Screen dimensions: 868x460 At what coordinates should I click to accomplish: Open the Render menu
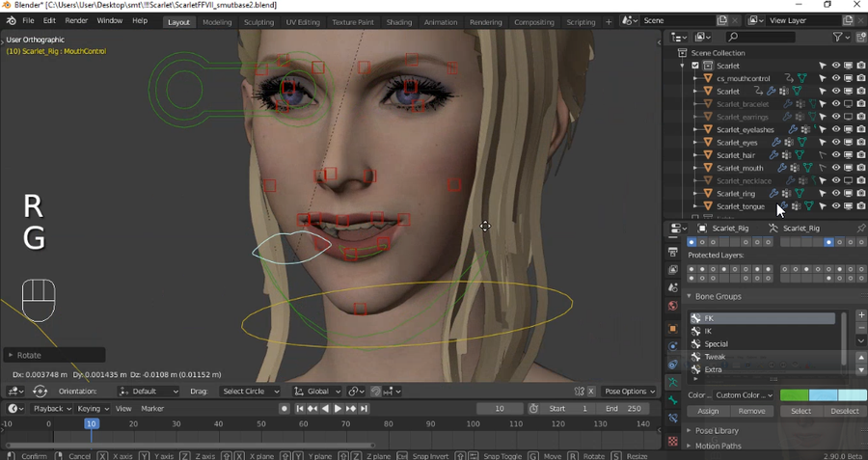pos(76,20)
